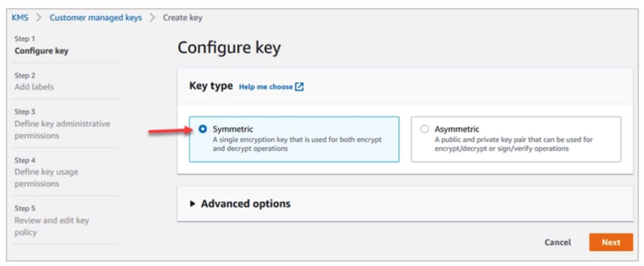This screenshot has height=266, width=644.
Task: Cancel the key creation
Action: coord(557,242)
